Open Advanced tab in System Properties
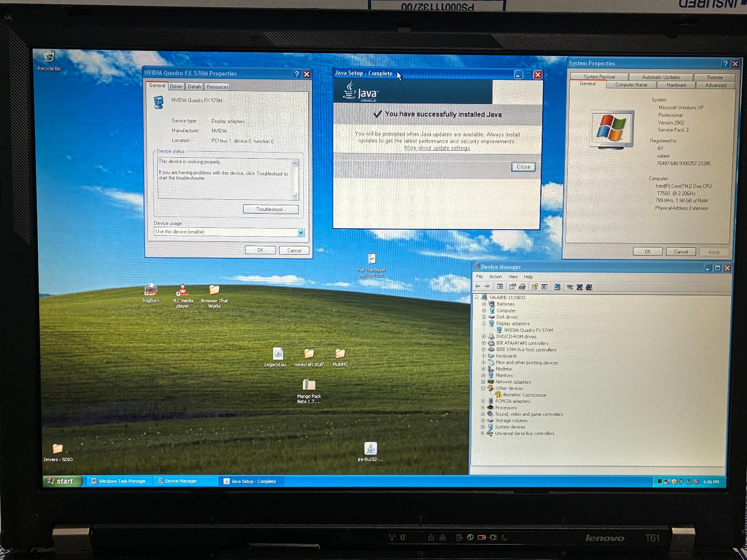 pyautogui.click(x=715, y=85)
